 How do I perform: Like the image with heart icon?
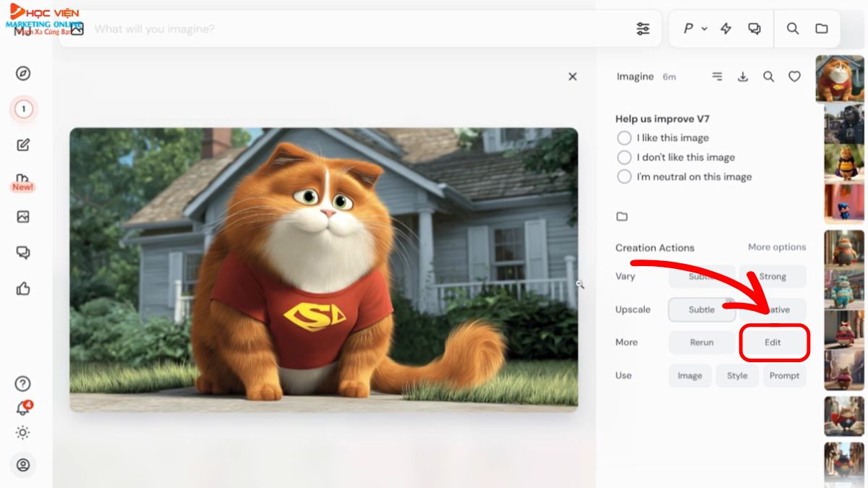point(794,77)
